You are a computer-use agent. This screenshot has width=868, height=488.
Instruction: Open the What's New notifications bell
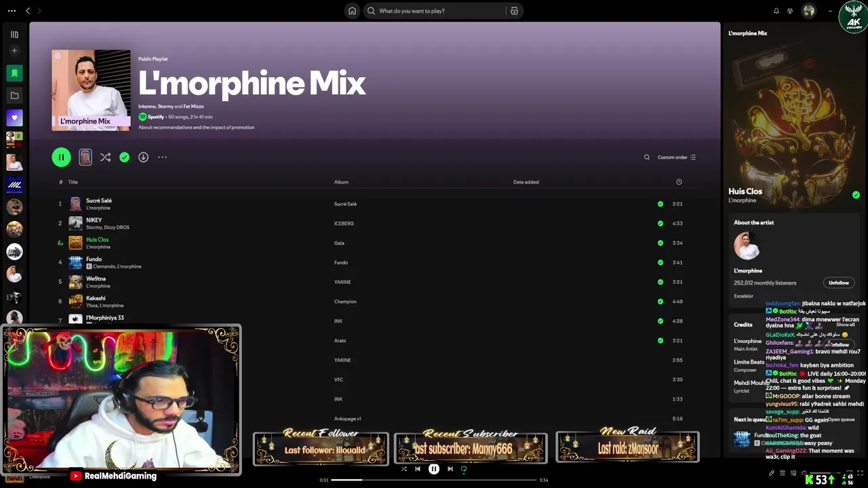pyautogui.click(x=776, y=11)
